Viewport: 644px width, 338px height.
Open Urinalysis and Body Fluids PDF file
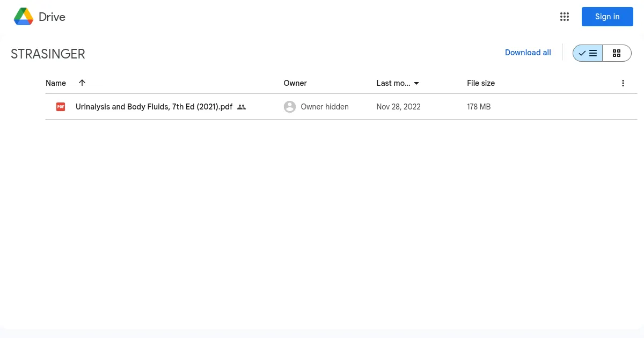click(x=153, y=107)
